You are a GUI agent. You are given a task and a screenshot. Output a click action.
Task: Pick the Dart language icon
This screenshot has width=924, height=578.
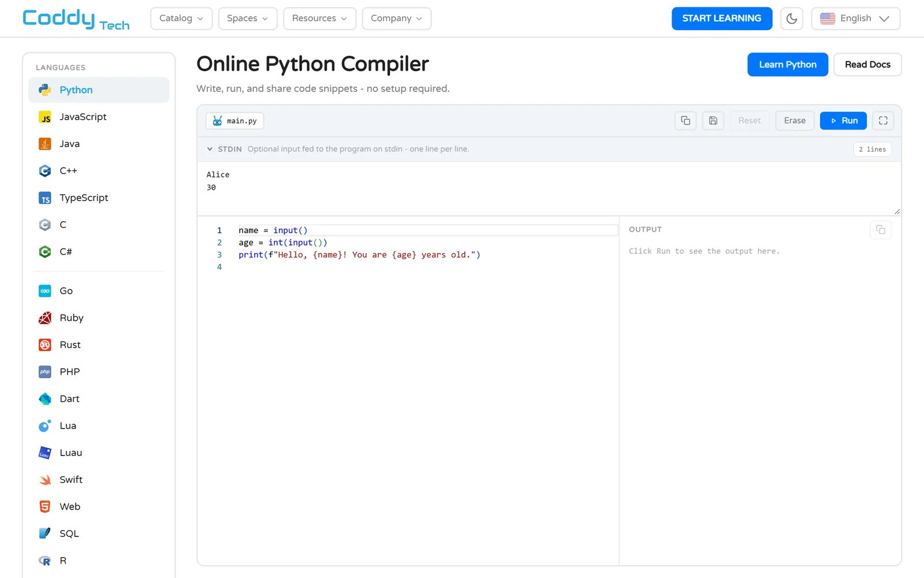click(45, 399)
